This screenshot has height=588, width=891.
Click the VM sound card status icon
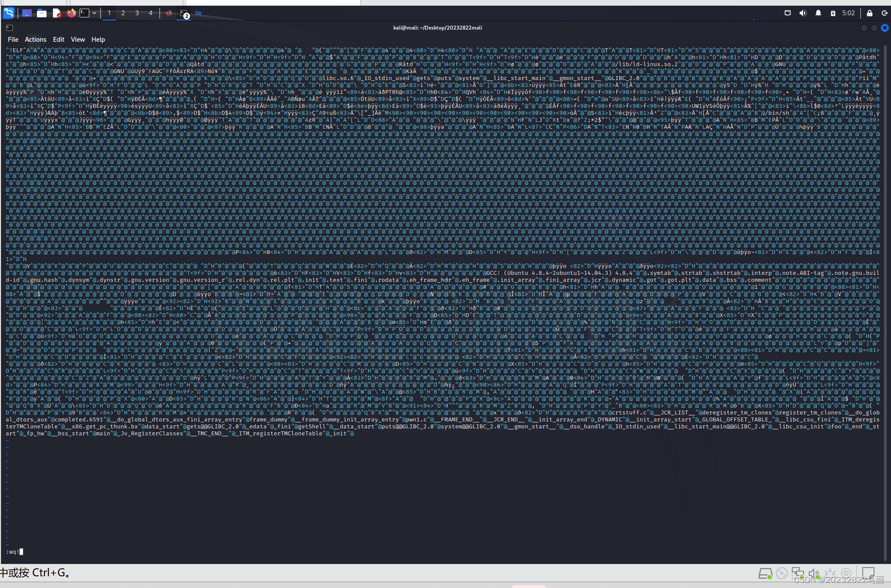click(814, 574)
